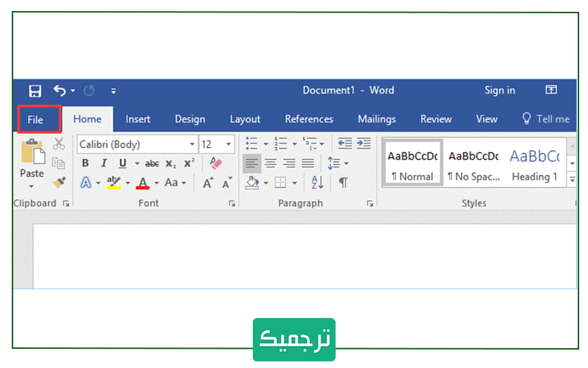Click the Paste clipboard icon
Screen dimensions: 588x368
32,152
